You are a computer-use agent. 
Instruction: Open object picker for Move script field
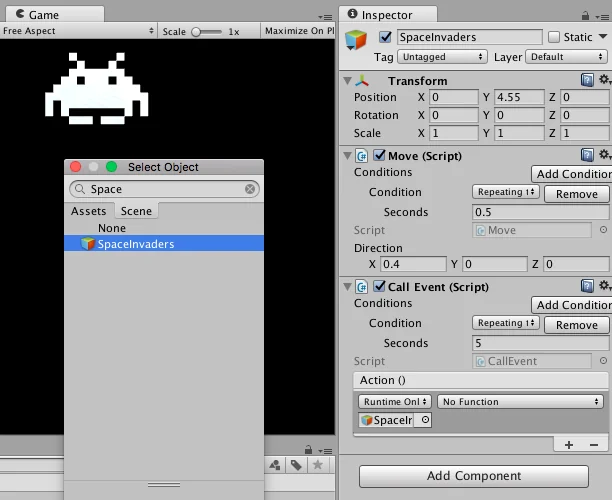click(x=603, y=230)
